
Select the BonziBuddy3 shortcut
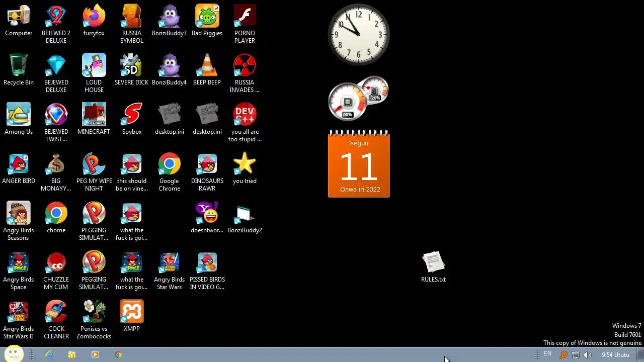pos(170,21)
